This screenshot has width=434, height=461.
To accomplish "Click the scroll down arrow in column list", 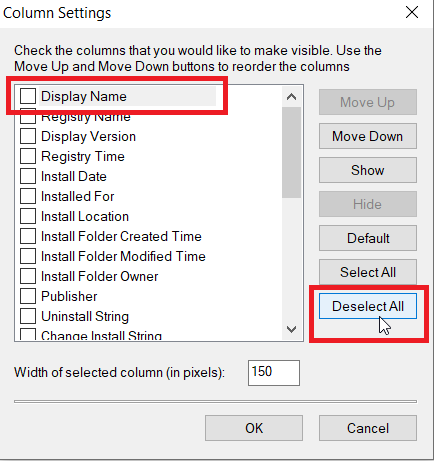I will click(x=291, y=329).
